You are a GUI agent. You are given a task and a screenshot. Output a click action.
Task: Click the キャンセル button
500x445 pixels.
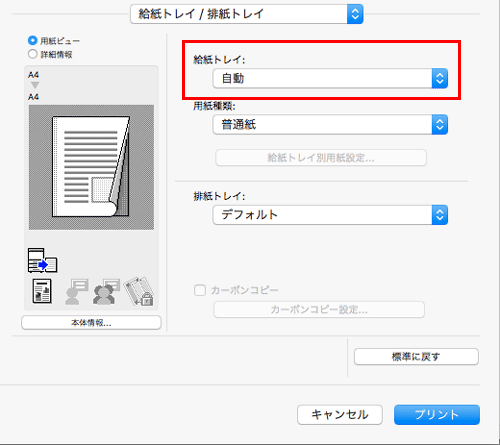[x=340, y=415]
